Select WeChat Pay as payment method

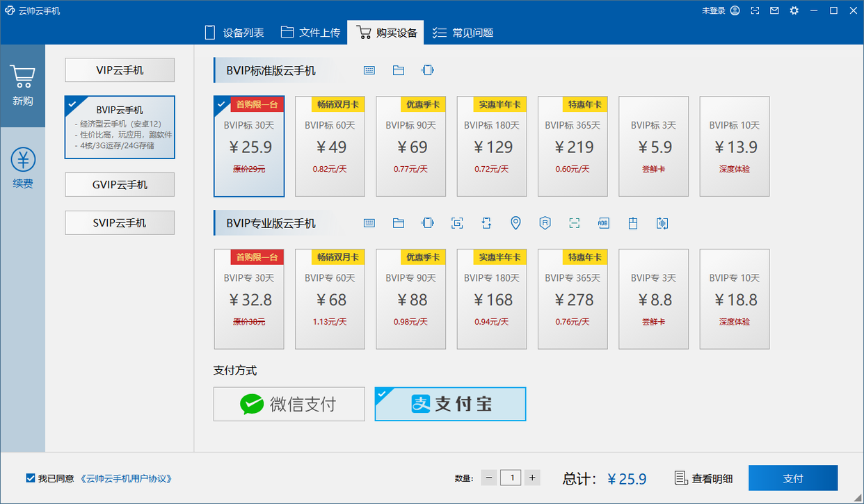[289, 404]
